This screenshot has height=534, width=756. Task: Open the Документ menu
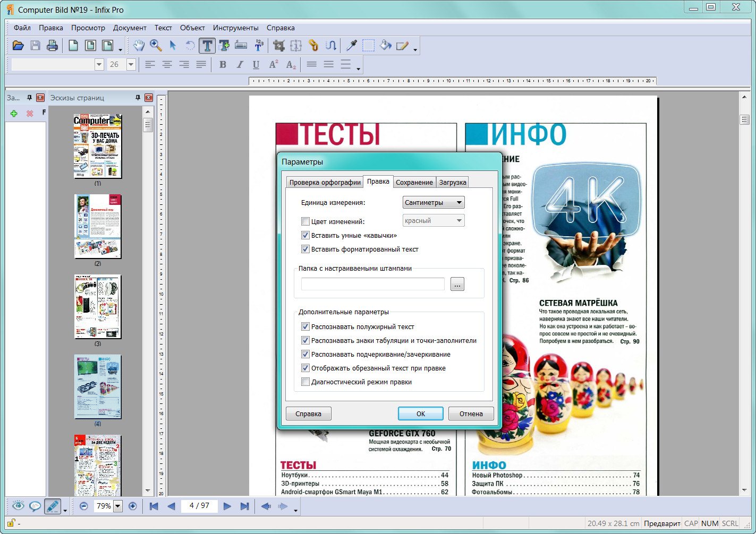(130, 28)
